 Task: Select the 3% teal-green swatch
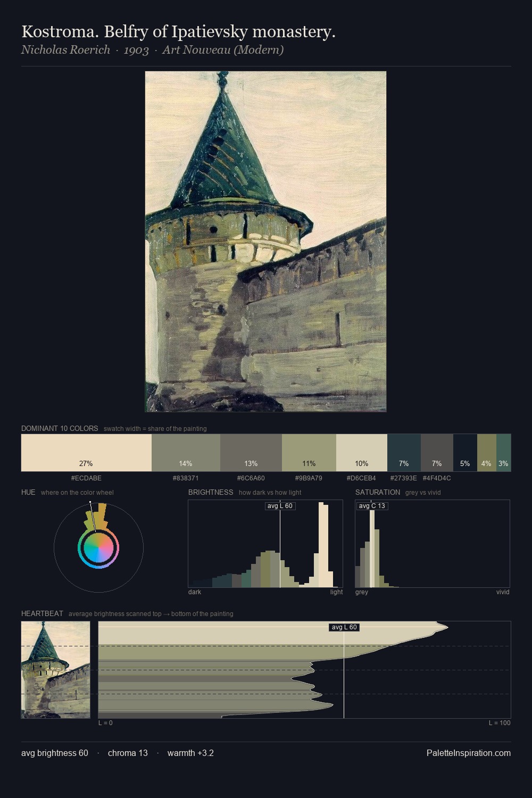(x=503, y=453)
